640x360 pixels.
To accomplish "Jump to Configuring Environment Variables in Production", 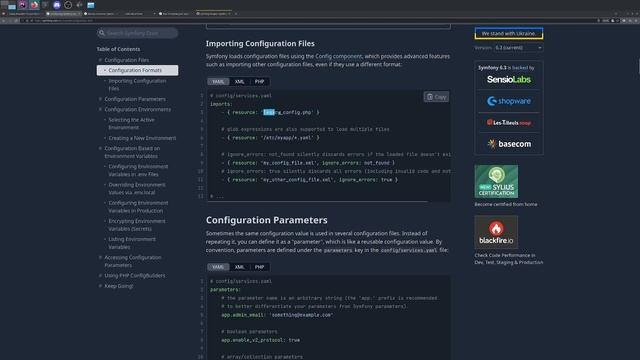I will coord(138,207).
